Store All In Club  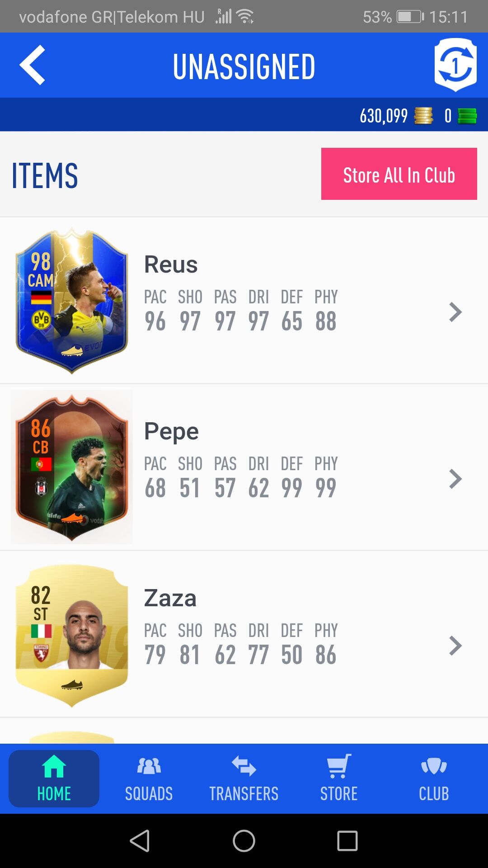(x=399, y=174)
